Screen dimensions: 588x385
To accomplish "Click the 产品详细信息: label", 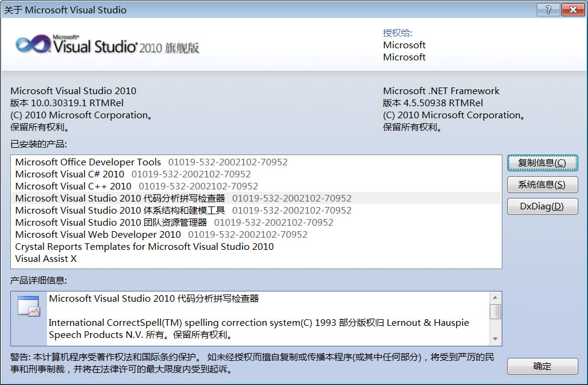I will click(x=39, y=281).
